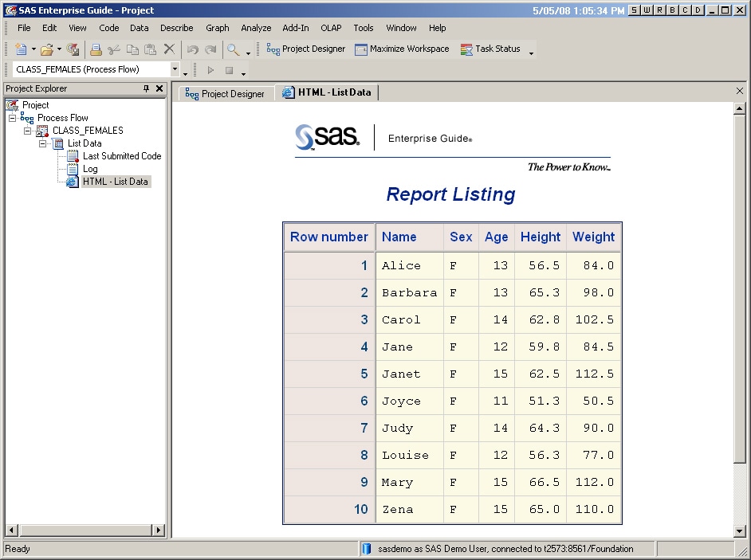Click the Print toolbar icon
The image size is (751, 560).
click(x=96, y=49)
